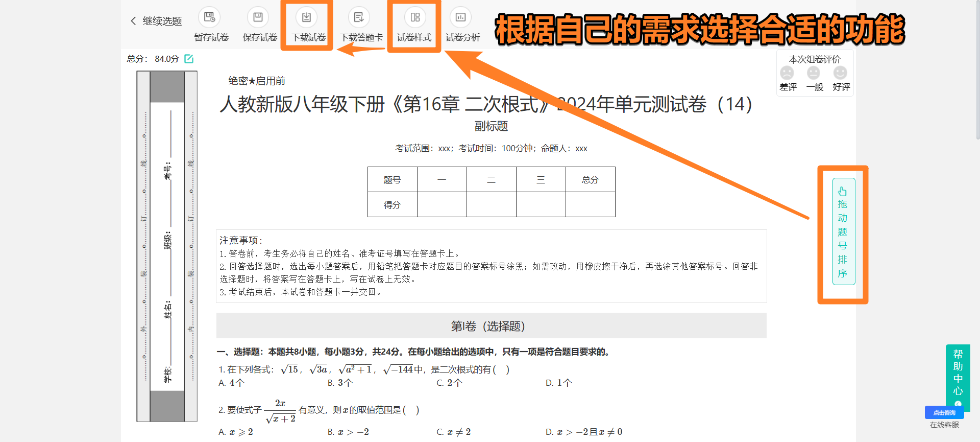
Task: Click option C. x≠2 of question 2
Action: click(454, 432)
